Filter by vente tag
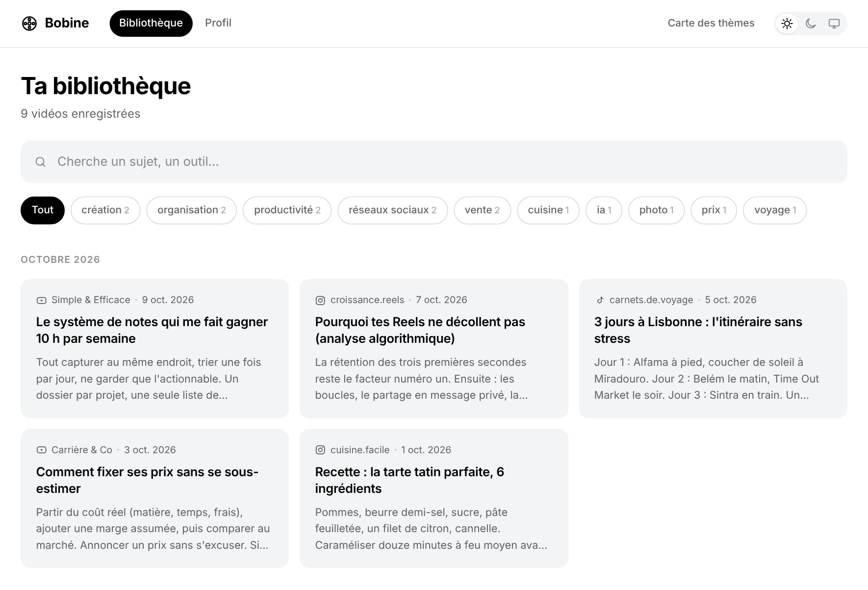The width and height of the screenshot is (868, 590). [483, 210]
